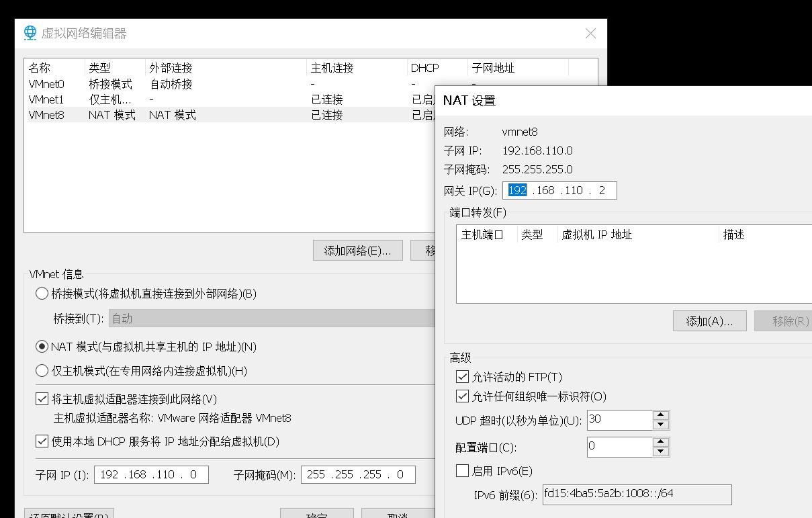Click the 名称 column header
812x518 pixels.
tap(54, 68)
